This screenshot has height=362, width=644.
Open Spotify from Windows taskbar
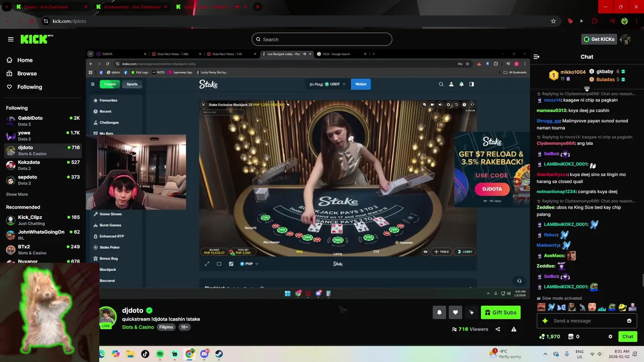(160, 354)
